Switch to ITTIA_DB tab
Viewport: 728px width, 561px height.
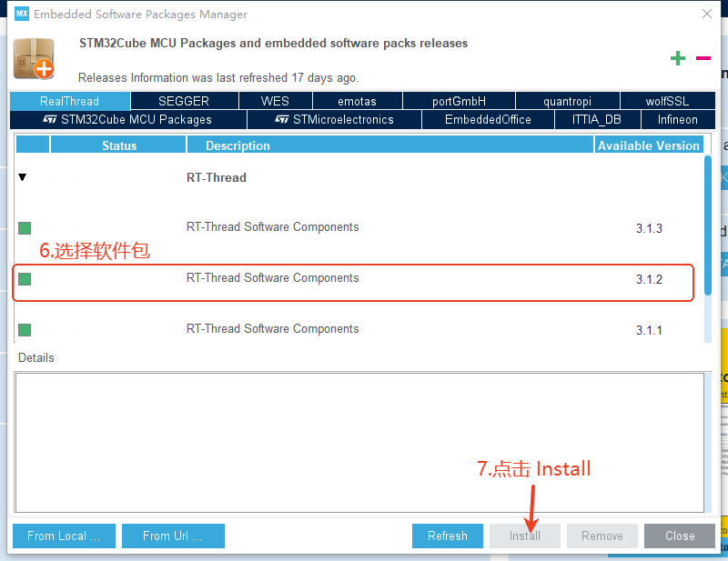[597, 120]
